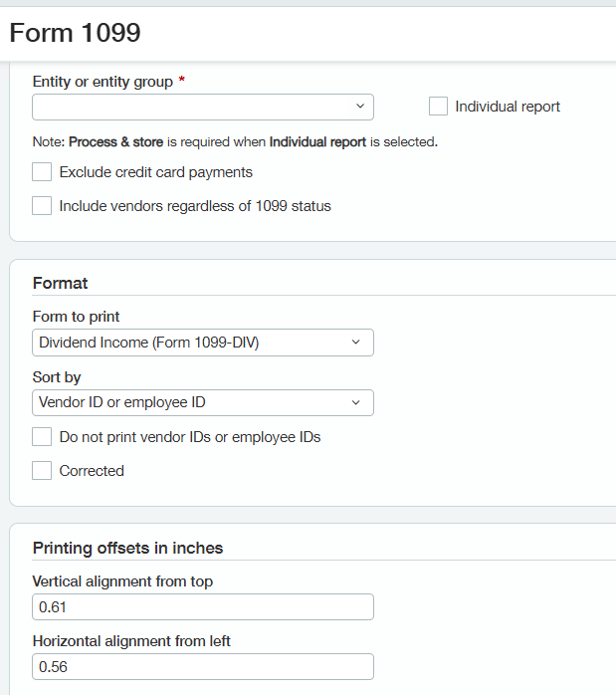Click the Entity or entity group label
616x695 pixels.
click(103, 82)
